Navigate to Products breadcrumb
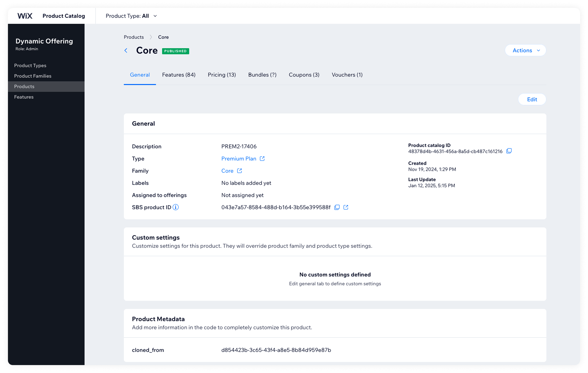 click(134, 37)
